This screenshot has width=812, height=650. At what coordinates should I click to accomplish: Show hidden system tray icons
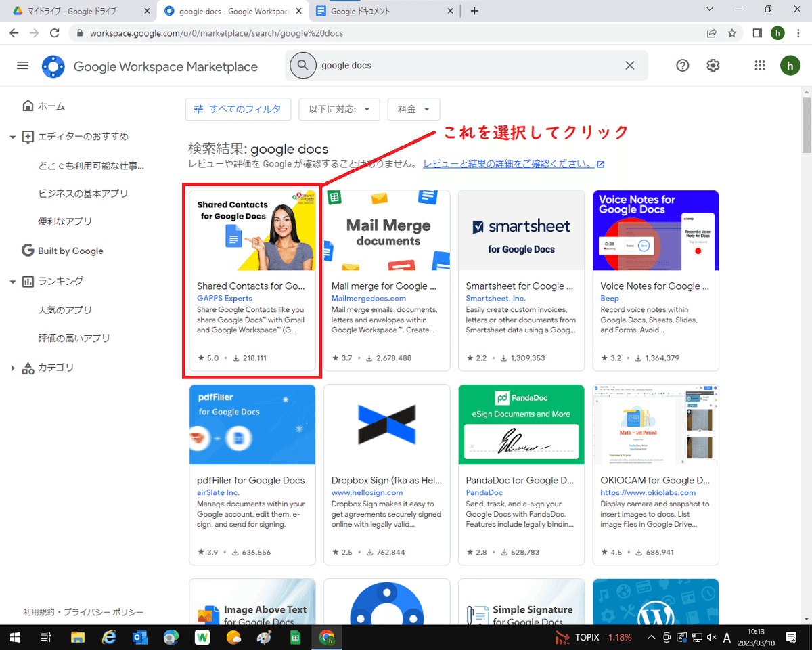pos(652,637)
